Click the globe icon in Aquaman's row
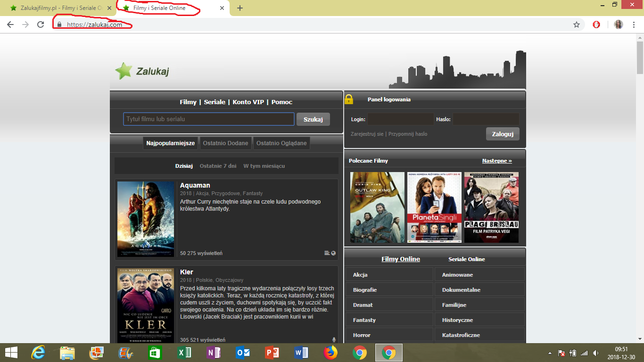The width and height of the screenshot is (644, 362). tap(334, 253)
